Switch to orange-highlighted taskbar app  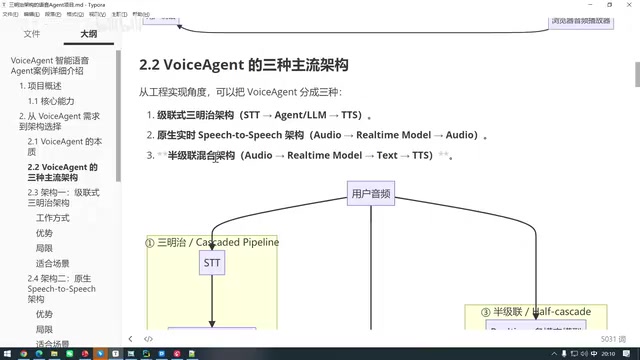pyautogui.click(x=100, y=353)
